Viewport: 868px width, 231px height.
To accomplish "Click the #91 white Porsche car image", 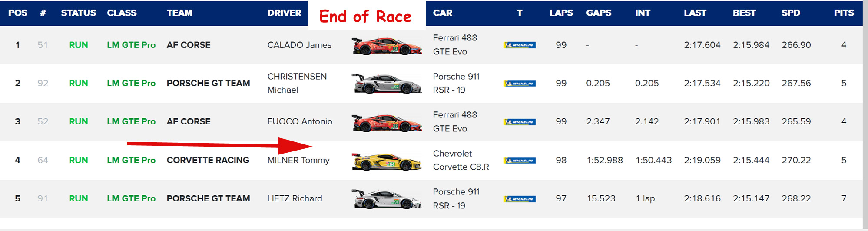I will click(x=386, y=199).
